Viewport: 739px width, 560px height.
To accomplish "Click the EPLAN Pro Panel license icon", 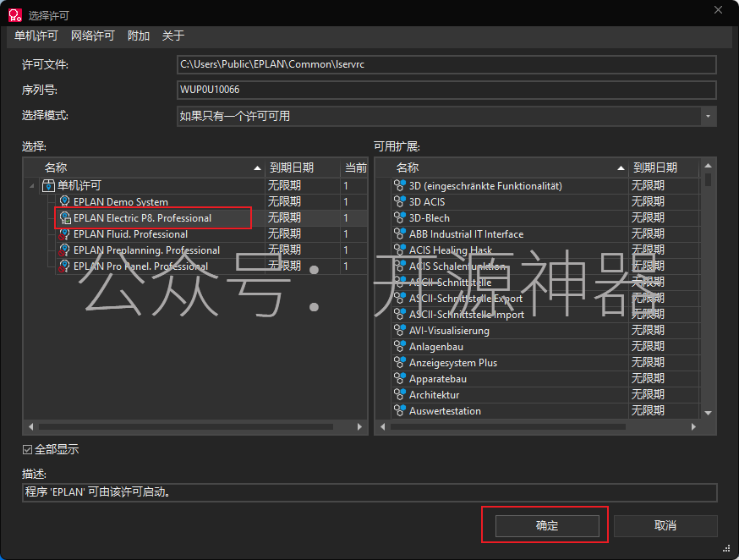I will pyautogui.click(x=64, y=266).
